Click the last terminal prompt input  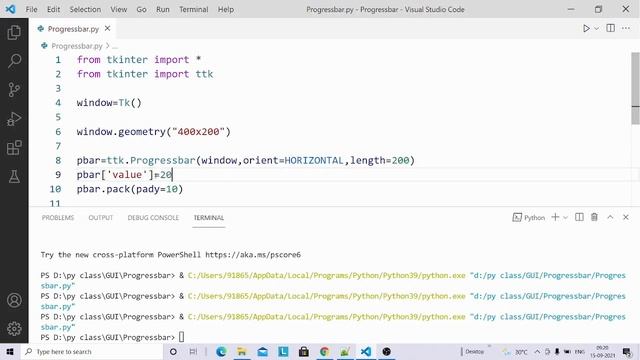tap(181, 337)
